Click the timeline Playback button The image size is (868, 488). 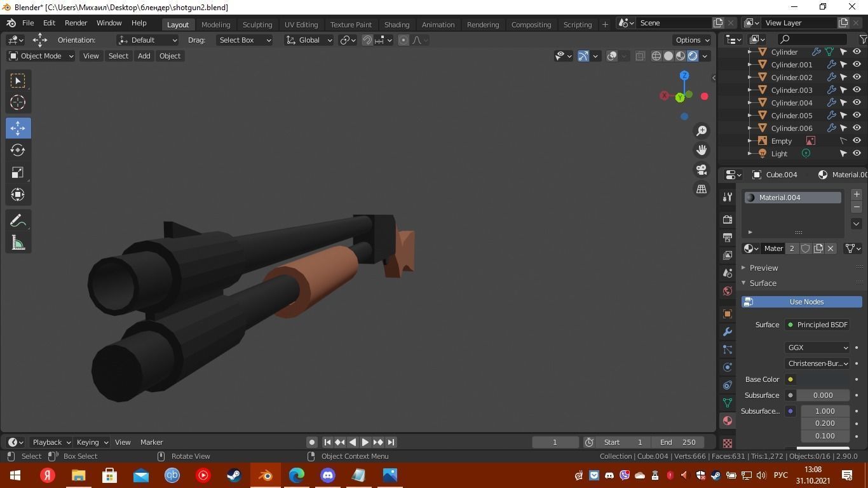pyautogui.click(x=51, y=442)
